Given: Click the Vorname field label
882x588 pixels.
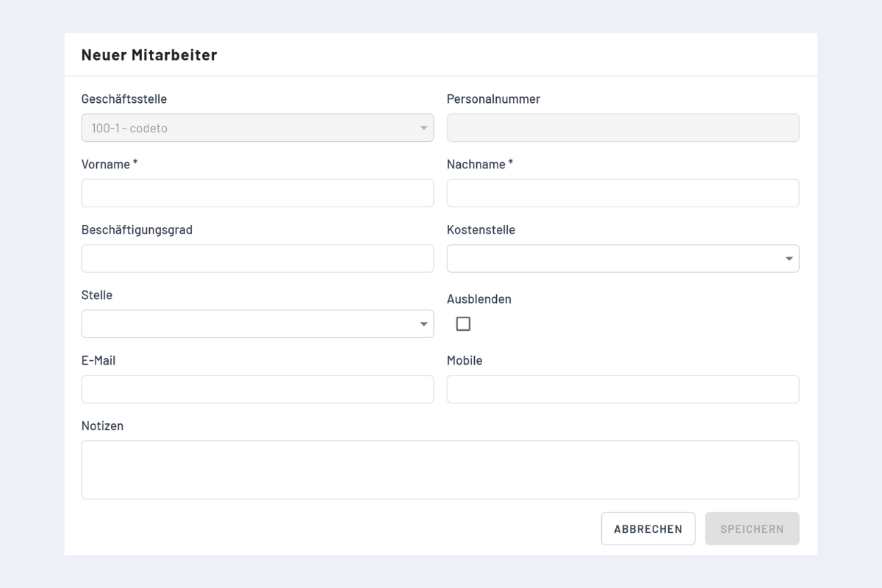Looking at the screenshot, I should [x=106, y=165].
